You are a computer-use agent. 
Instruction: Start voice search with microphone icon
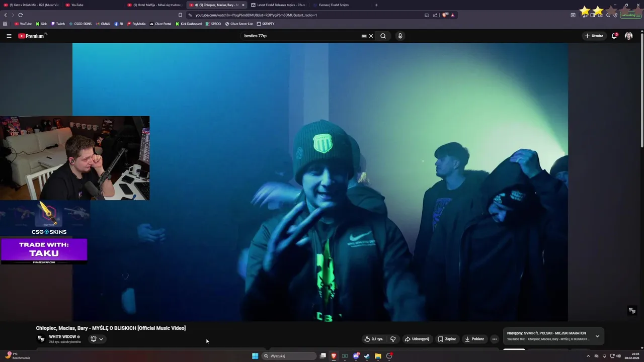click(400, 36)
